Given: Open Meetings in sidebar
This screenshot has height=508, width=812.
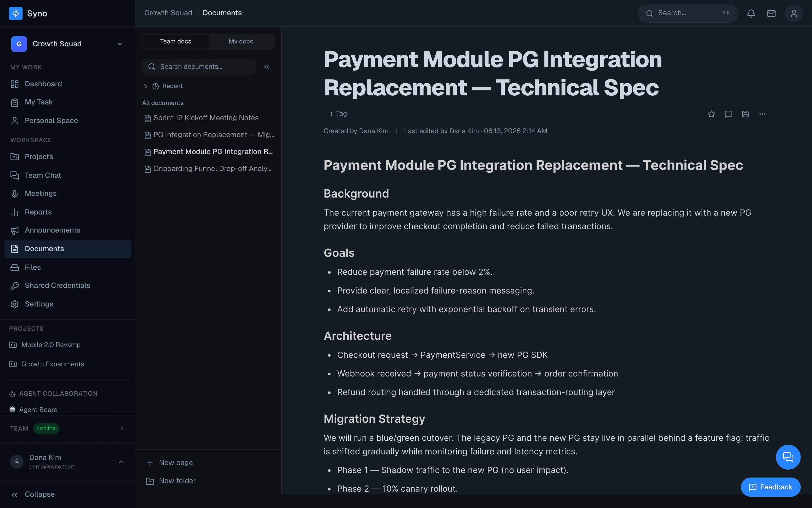Looking at the screenshot, I should [67, 194].
